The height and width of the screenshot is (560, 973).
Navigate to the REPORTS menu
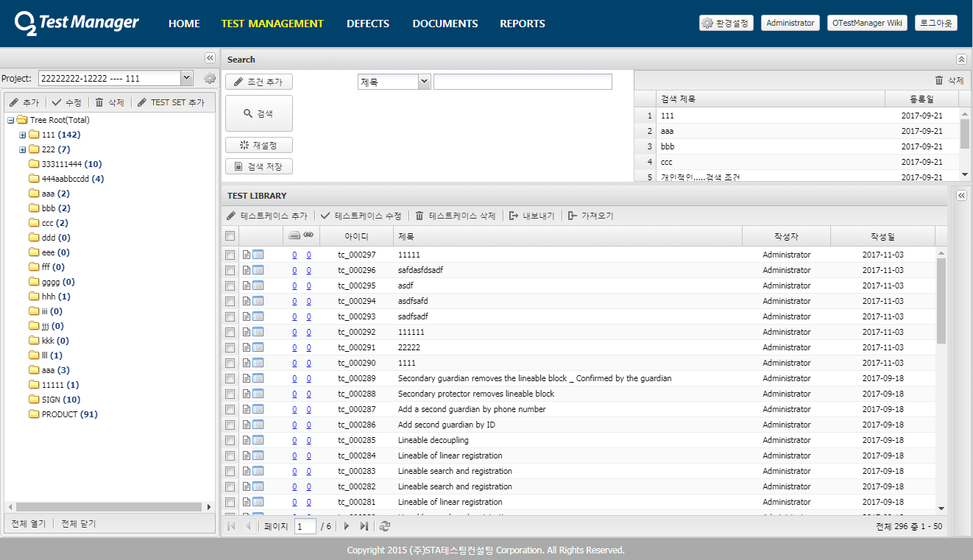[x=522, y=24]
